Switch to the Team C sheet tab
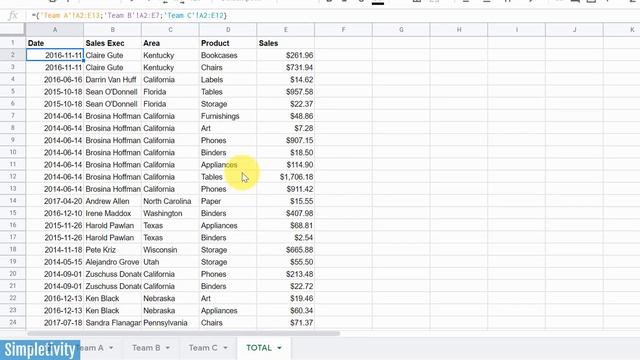This screenshot has height=360, width=640. pyautogui.click(x=203, y=348)
